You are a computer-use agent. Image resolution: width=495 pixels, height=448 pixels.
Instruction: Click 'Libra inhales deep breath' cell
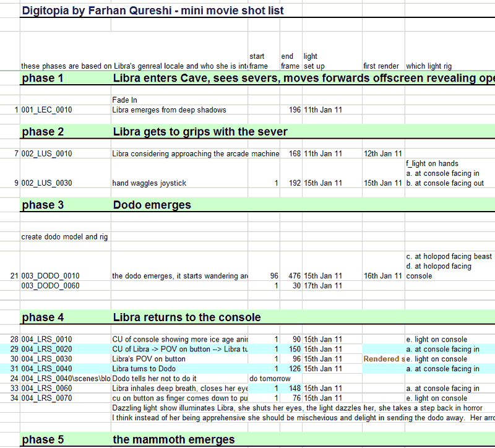tap(179, 389)
